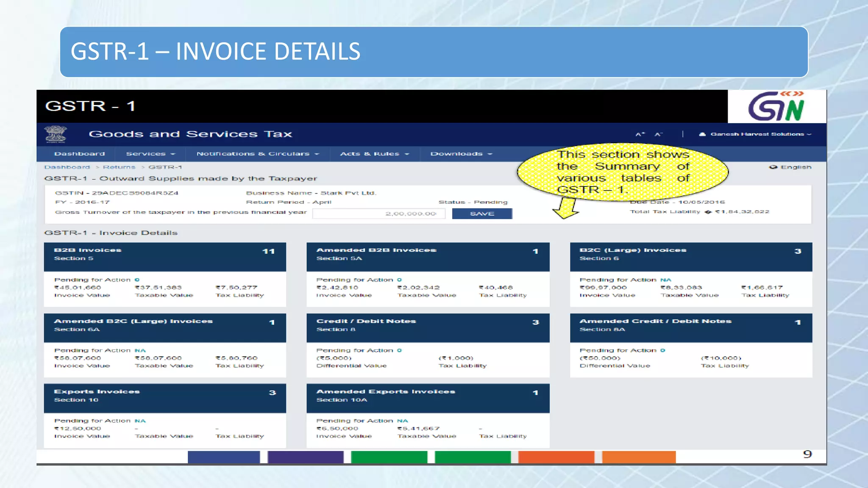Expand the Acts & Rules dropdown
The width and height of the screenshot is (868, 488).
coord(374,154)
